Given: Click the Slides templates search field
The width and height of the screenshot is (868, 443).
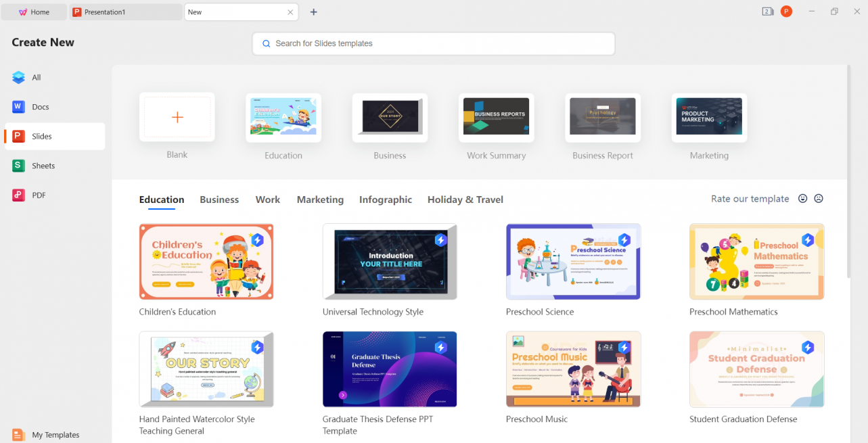Looking at the screenshot, I should pos(433,43).
